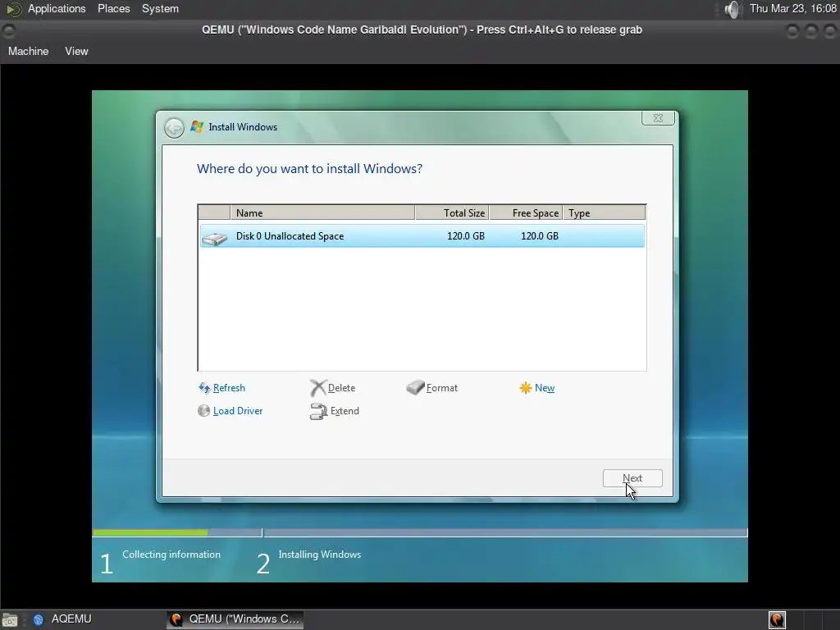
Task: Click the Type column header
Action: click(x=605, y=212)
